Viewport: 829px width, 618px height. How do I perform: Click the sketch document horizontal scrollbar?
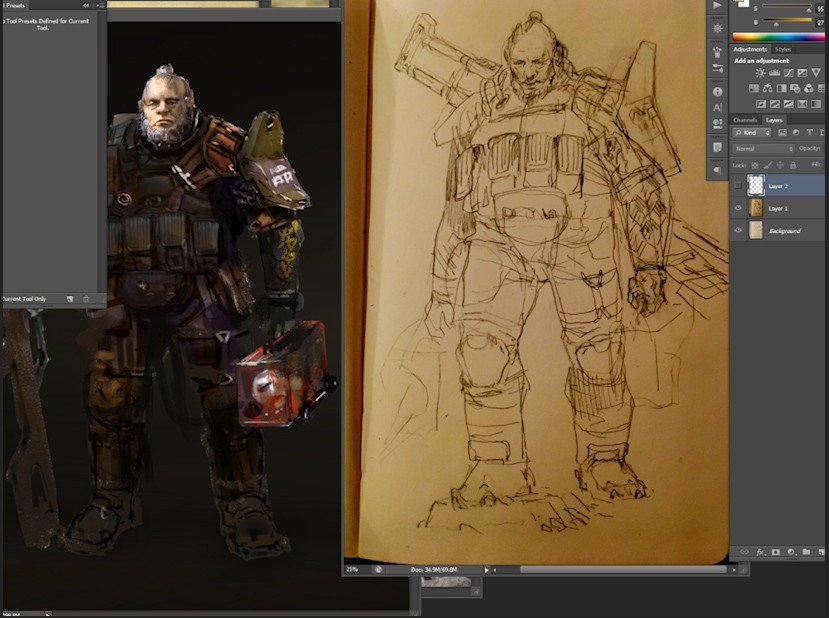[622, 570]
